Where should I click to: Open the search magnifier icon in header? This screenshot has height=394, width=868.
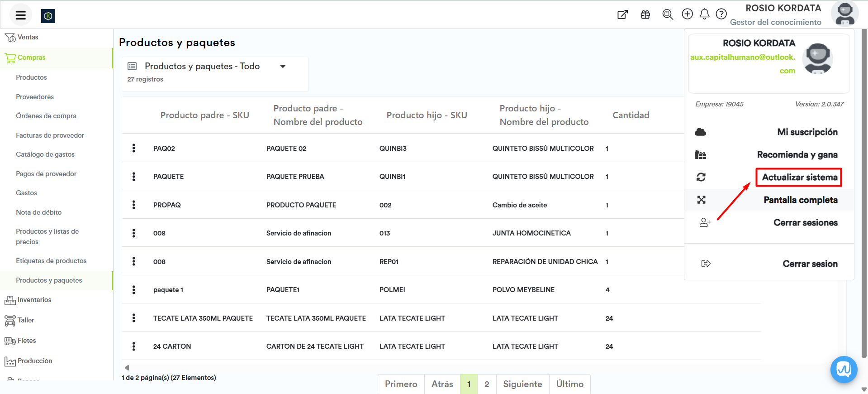click(x=667, y=14)
